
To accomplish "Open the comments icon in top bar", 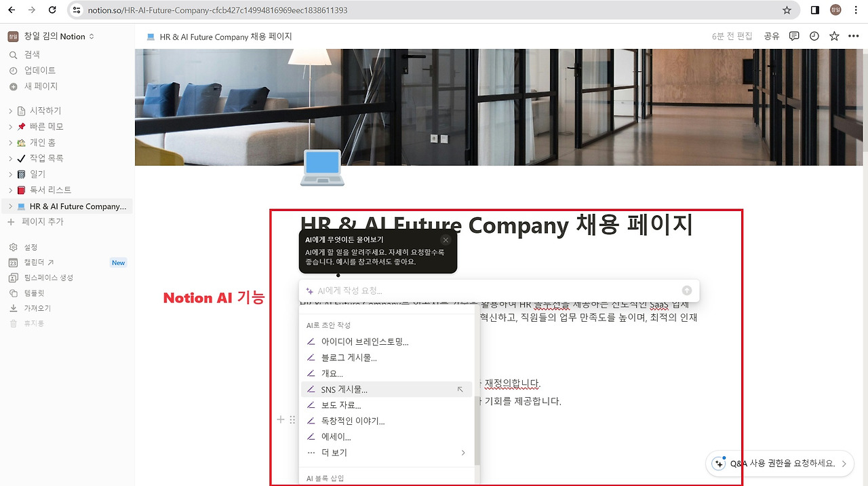I will tap(794, 36).
